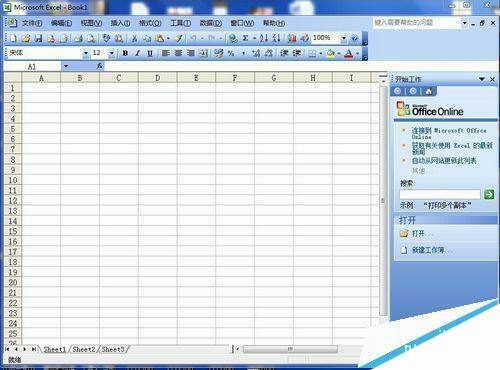500x370 pixels.
Task: Click the Format Painter brush icon
Action: coord(179,38)
